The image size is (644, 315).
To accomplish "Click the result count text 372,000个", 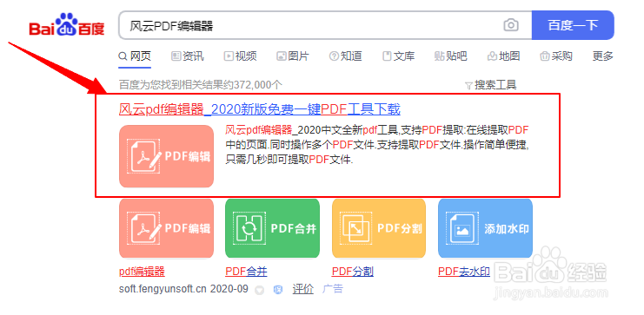I will click(x=257, y=85).
